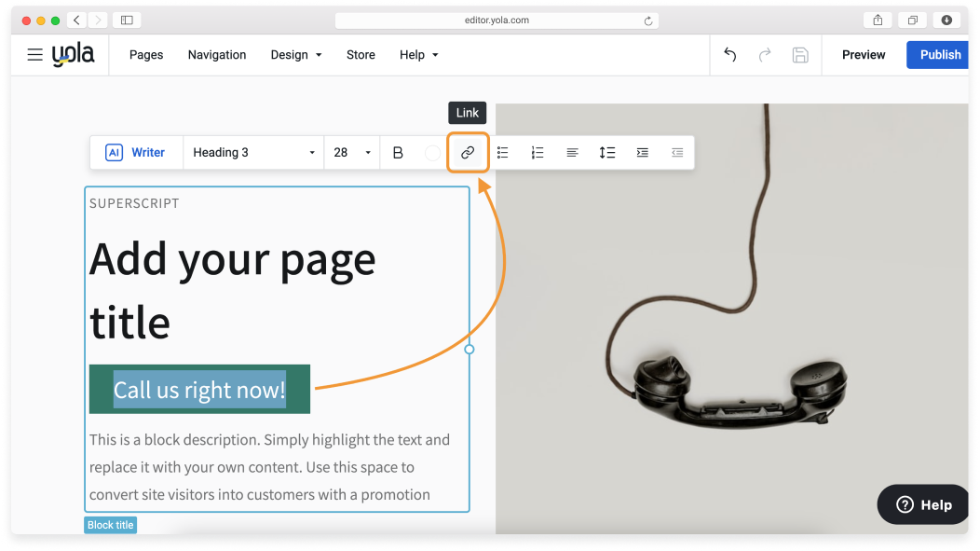Insert a numbered list
Image resolution: width=980 pixels, height=551 pixels.
pyautogui.click(x=538, y=153)
